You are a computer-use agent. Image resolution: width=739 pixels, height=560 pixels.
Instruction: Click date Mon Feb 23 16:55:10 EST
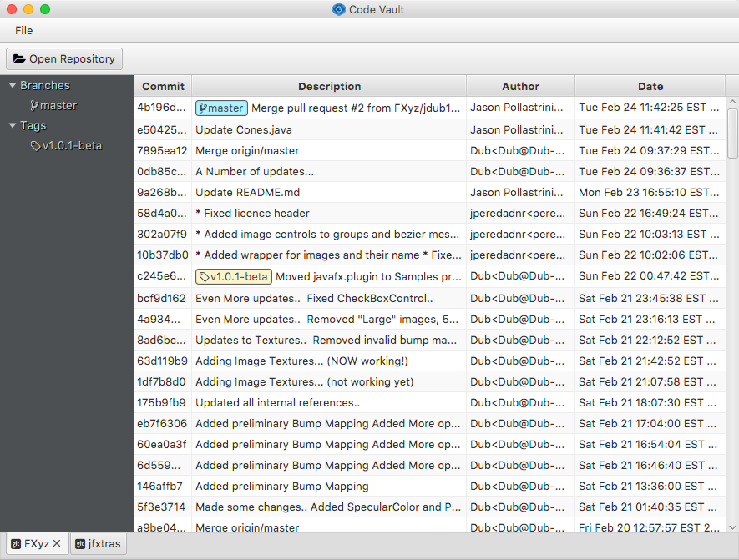[x=649, y=192]
